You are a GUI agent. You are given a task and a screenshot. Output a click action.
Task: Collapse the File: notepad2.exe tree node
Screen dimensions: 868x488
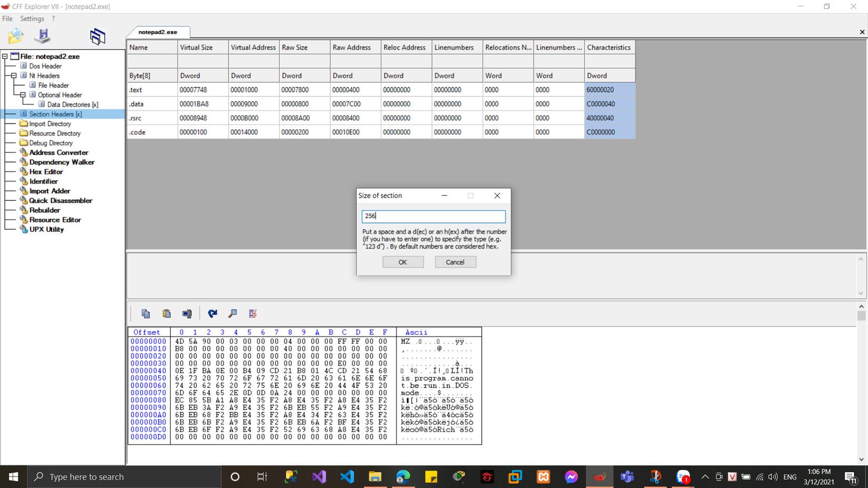[x=5, y=56]
